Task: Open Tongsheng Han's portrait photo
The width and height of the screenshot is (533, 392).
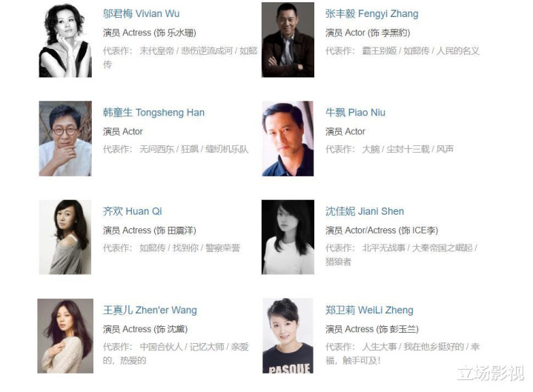Action: click(x=65, y=139)
